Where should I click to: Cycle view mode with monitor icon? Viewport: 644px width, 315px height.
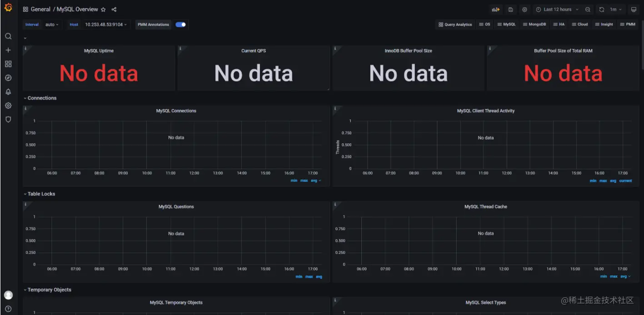(634, 10)
